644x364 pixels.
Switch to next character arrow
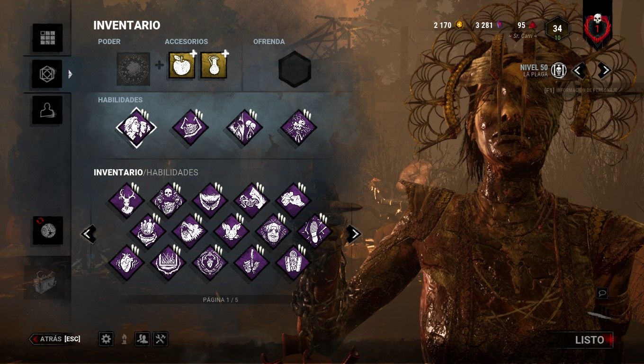[x=604, y=71]
